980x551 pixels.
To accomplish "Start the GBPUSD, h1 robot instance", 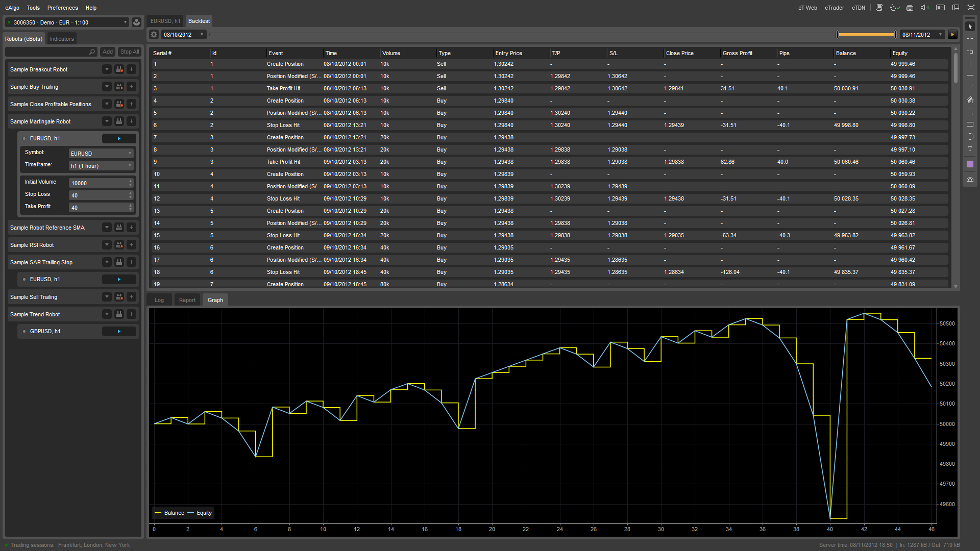I will click(119, 332).
